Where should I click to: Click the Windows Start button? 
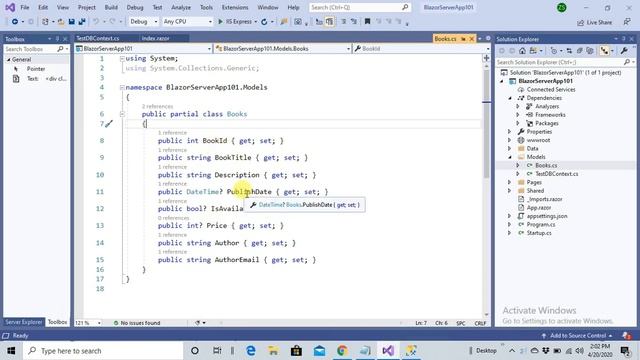click(x=11, y=351)
